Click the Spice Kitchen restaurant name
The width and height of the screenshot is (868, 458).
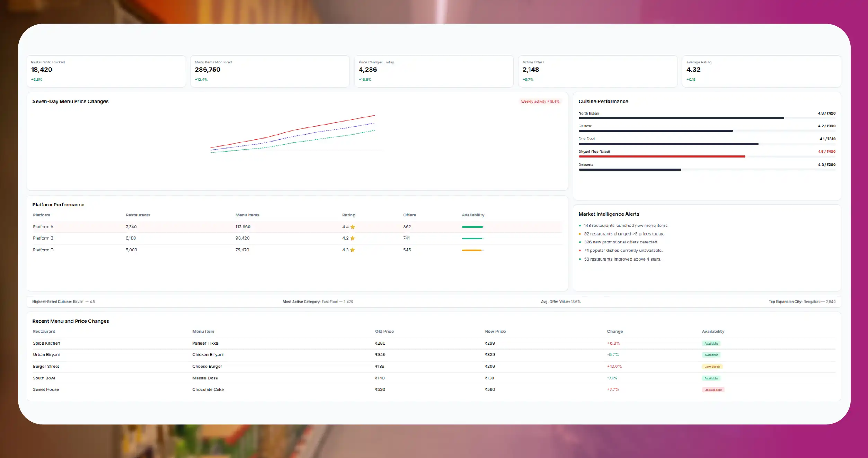[x=46, y=343]
